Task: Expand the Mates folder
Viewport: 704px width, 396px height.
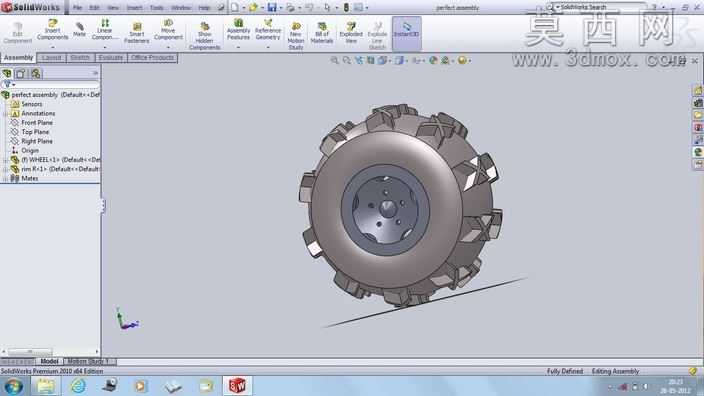Action: click(5, 179)
